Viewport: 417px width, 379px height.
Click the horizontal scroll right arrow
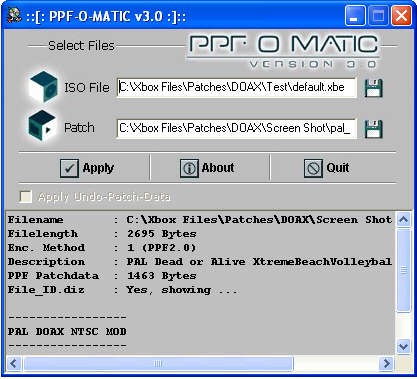(x=387, y=363)
